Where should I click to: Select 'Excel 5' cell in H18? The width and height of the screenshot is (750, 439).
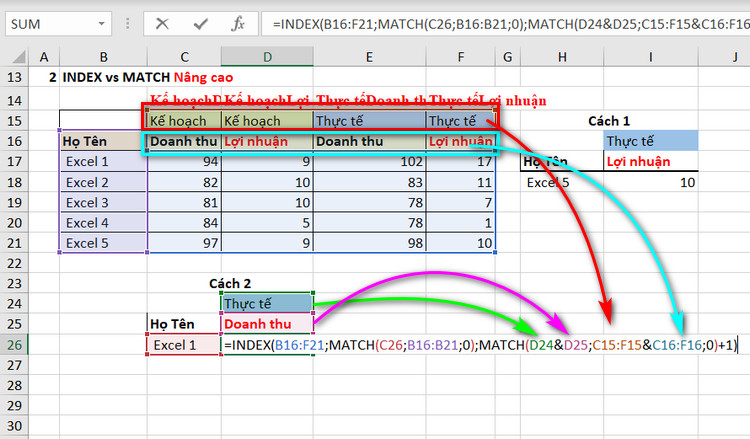[x=562, y=182]
